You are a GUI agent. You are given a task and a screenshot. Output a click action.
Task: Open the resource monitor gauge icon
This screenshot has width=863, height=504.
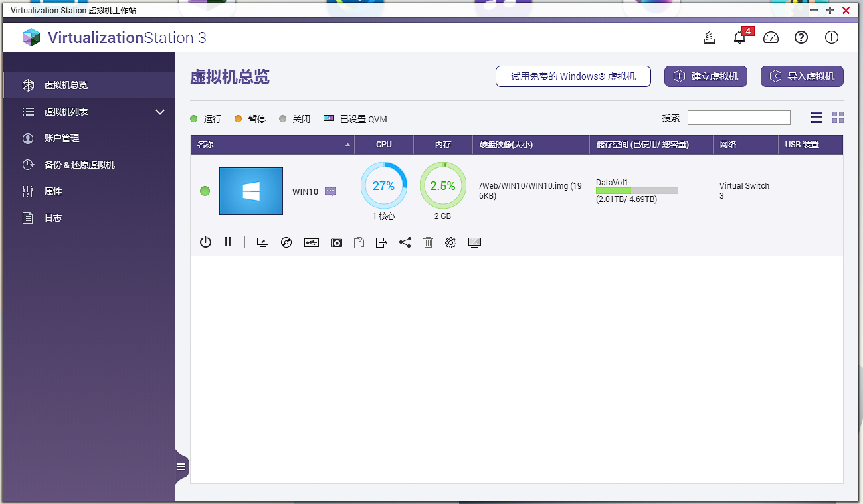point(771,38)
